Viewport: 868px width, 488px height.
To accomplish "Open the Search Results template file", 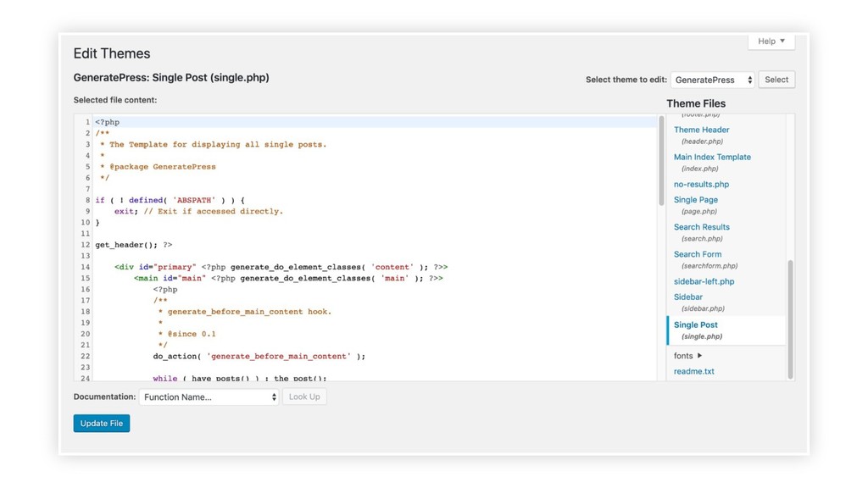I will coord(701,227).
